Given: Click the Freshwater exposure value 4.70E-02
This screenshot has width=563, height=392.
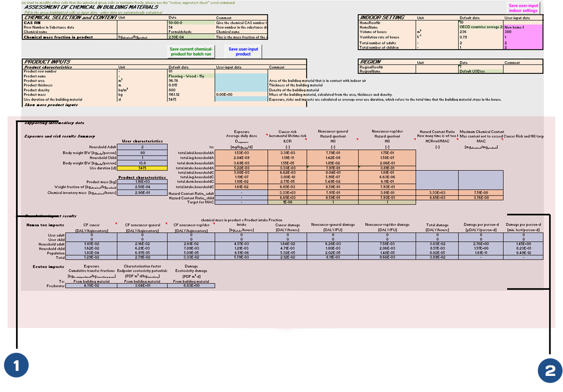Looking at the screenshot, I should pyautogui.click(x=91, y=285).
